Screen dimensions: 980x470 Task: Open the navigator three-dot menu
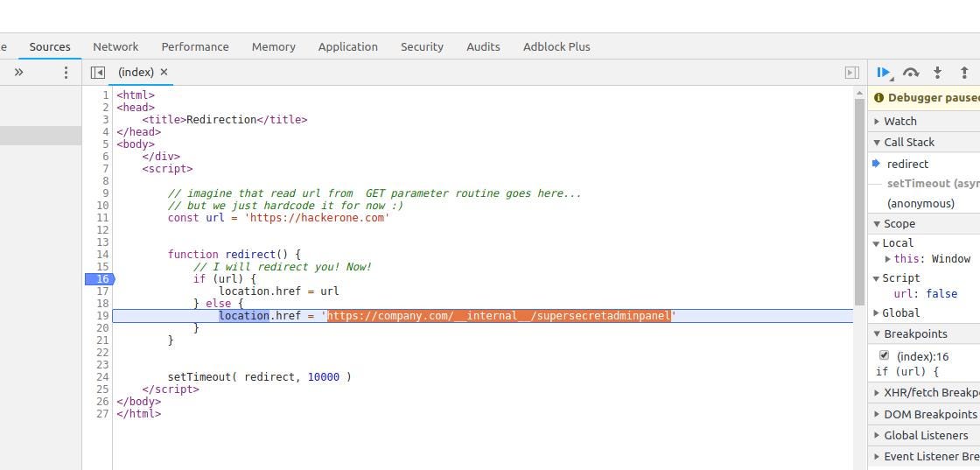pos(66,73)
